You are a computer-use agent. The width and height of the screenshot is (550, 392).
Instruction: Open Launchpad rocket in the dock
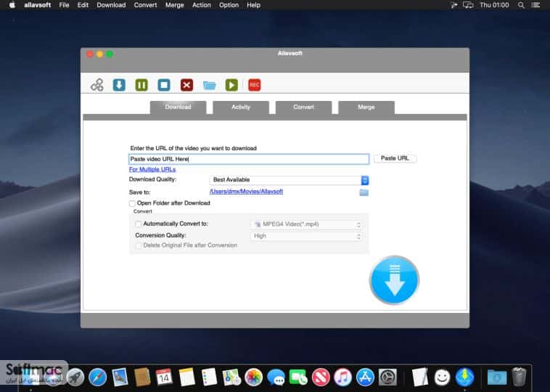[75, 377]
